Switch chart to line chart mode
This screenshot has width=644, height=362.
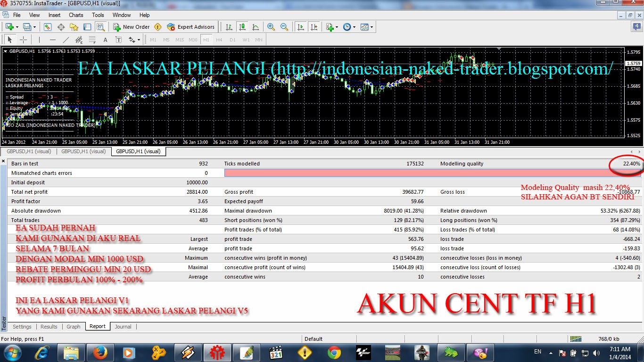255,27
